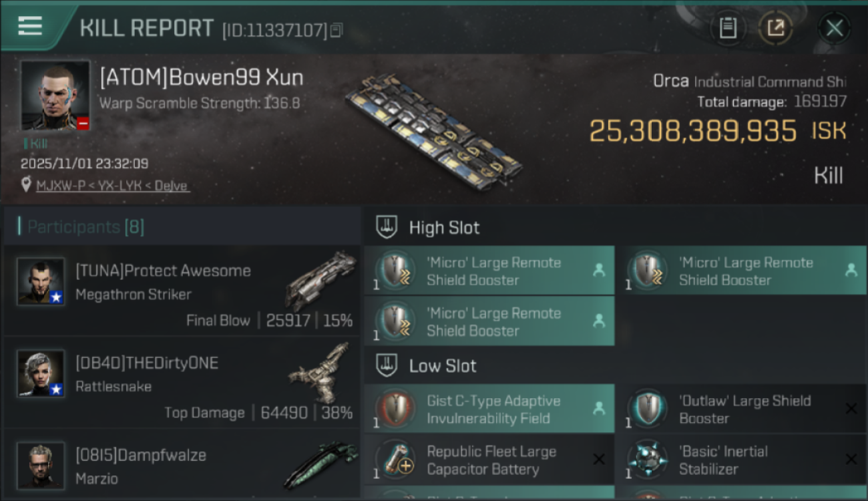Open Protect Awesome's portrait
868x501 pixels.
tap(41, 281)
